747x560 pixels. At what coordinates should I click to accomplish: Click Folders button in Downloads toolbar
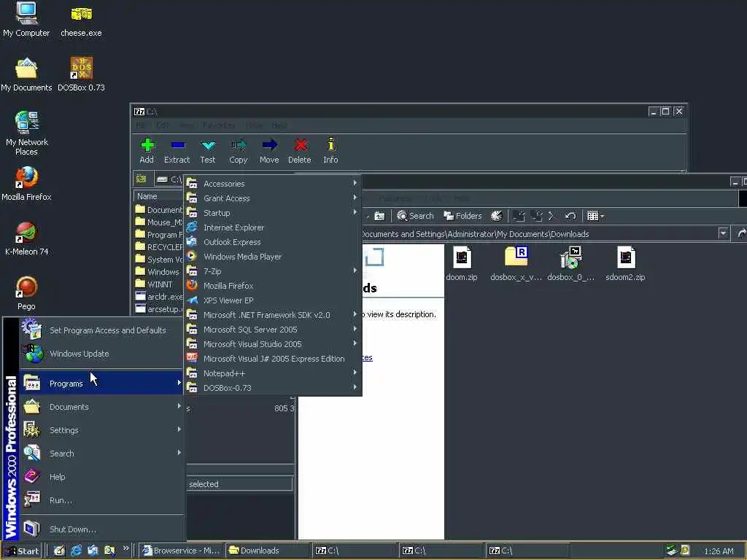pyautogui.click(x=463, y=216)
